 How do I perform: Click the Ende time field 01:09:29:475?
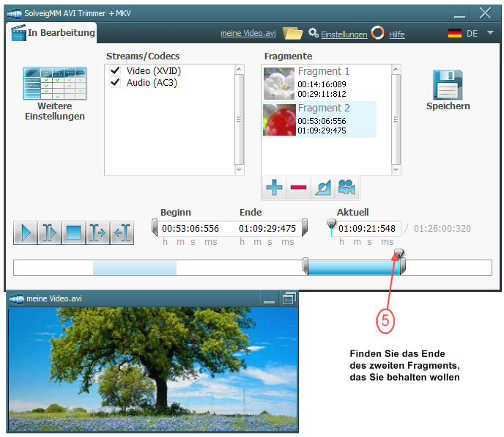[x=267, y=229]
